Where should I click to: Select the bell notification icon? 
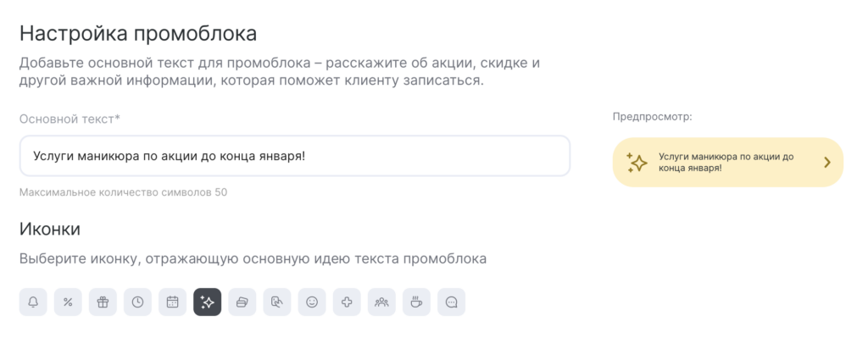[x=33, y=302]
